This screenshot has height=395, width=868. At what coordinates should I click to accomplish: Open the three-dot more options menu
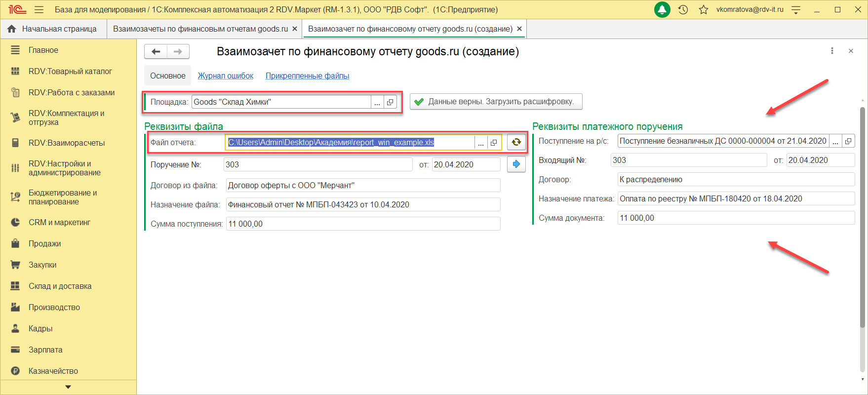pos(832,51)
